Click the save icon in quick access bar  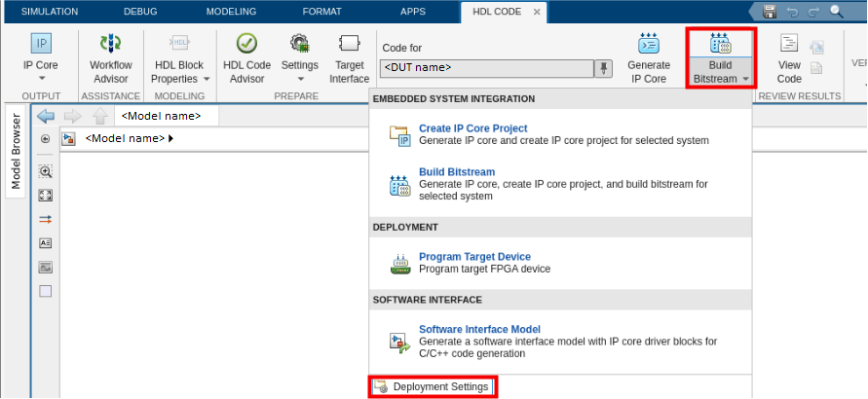(770, 12)
